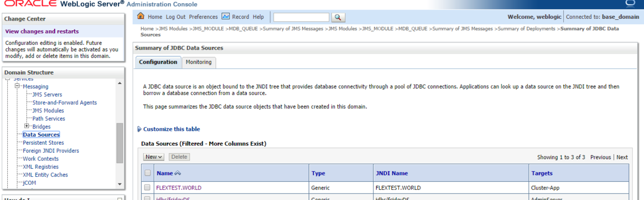Click inside the search text field
Screen dimensions: 644x200
(x=301, y=17)
